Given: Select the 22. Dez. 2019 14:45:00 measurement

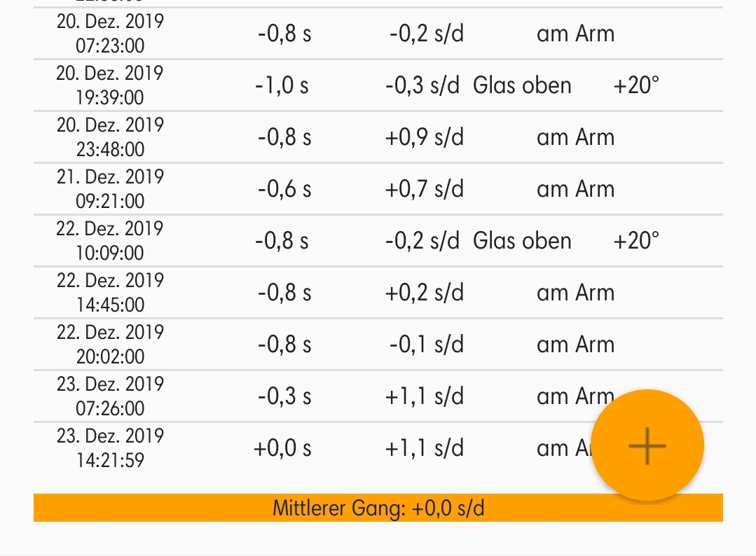Looking at the screenshot, I should (x=109, y=293).
